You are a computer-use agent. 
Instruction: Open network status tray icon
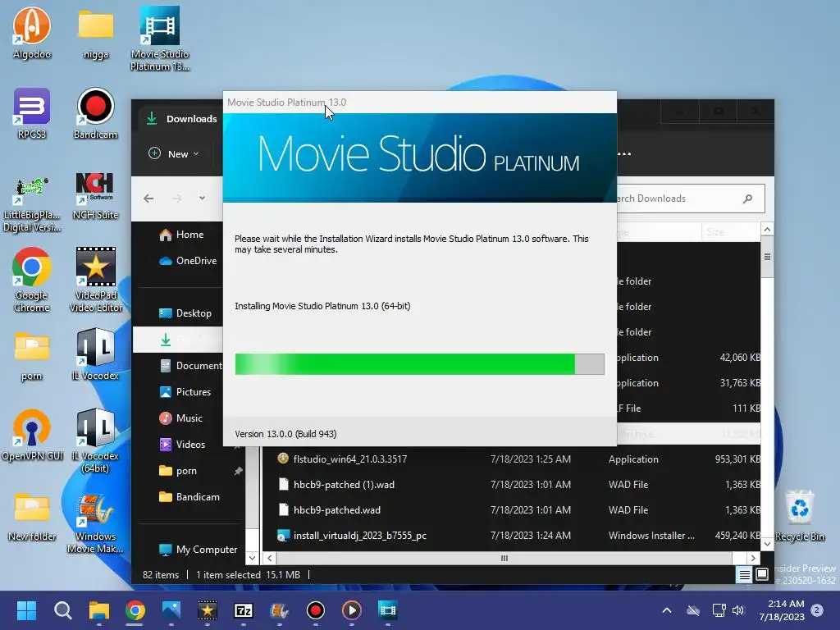point(719,610)
